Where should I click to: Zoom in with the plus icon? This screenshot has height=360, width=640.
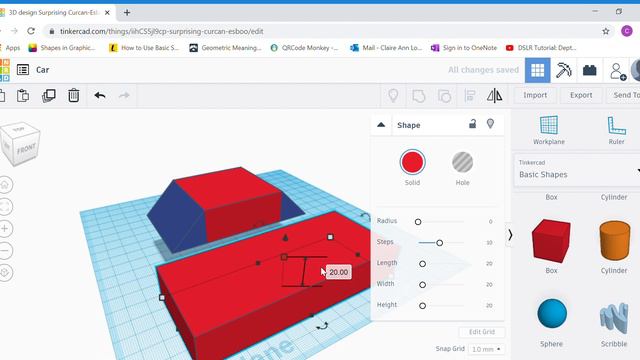coord(5,229)
